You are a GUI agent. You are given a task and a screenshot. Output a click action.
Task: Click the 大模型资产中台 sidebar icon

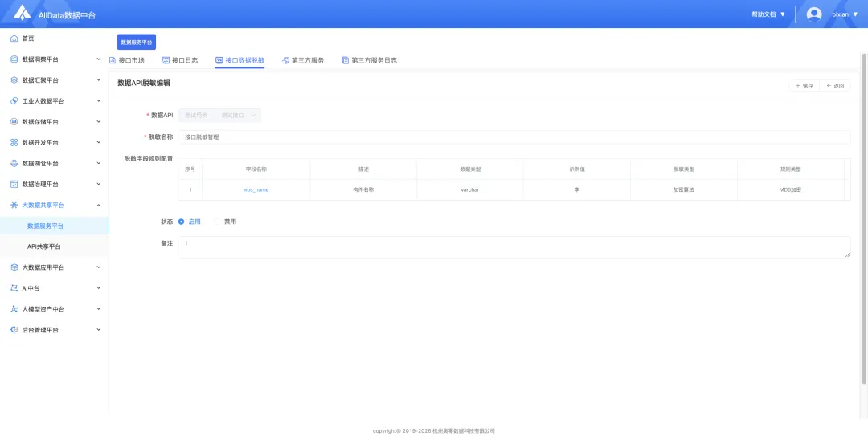pos(14,309)
